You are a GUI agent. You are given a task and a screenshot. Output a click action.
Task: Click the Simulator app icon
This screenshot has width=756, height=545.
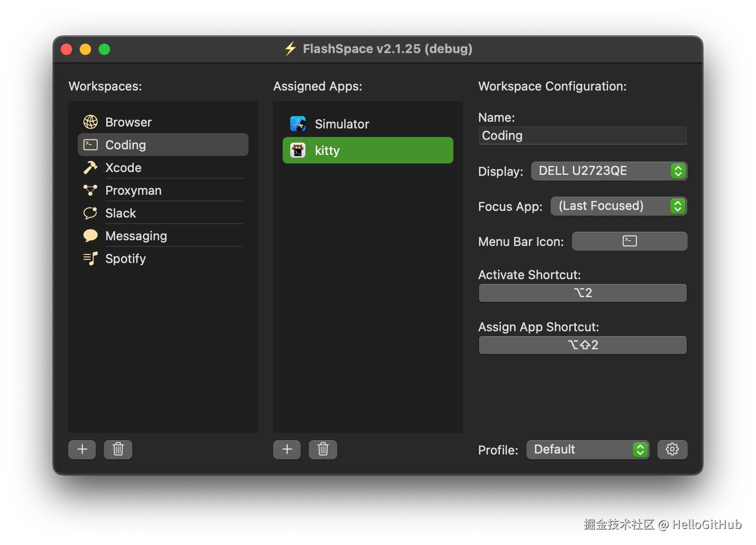(298, 124)
